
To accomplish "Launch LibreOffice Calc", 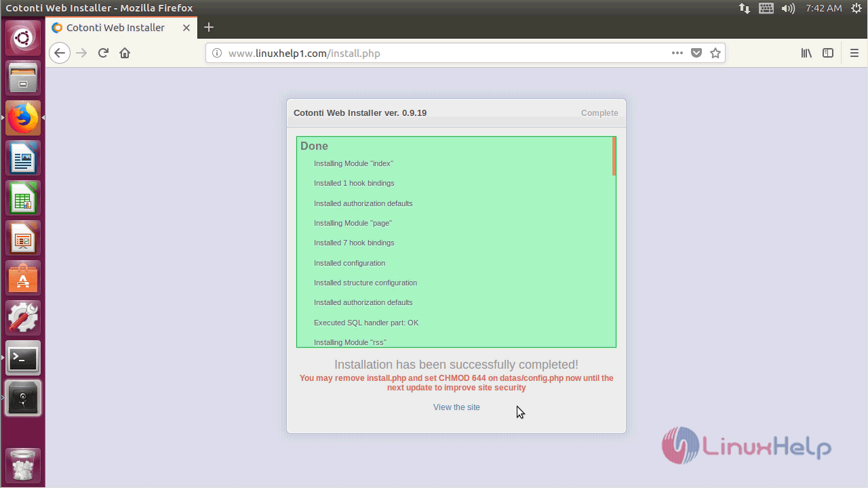I will tap(23, 198).
